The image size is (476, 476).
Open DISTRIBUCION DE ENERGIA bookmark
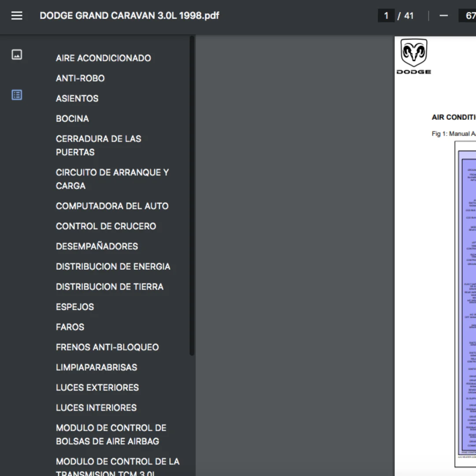click(x=113, y=267)
